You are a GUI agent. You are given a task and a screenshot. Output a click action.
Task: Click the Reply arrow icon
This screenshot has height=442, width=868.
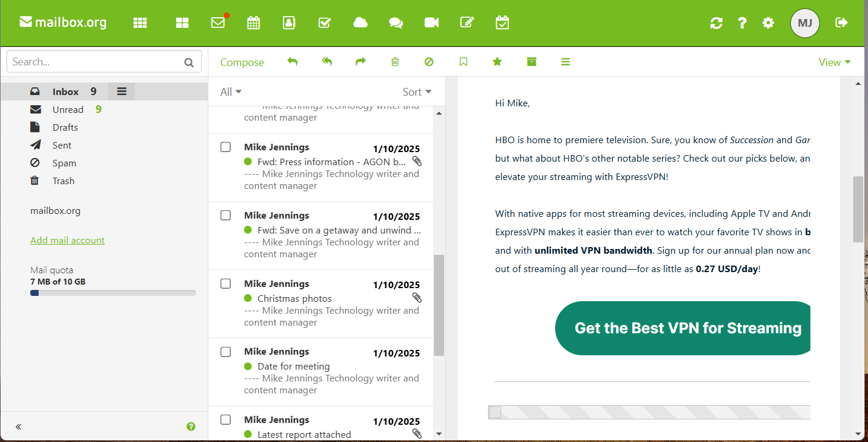pyautogui.click(x=292, y=62)
